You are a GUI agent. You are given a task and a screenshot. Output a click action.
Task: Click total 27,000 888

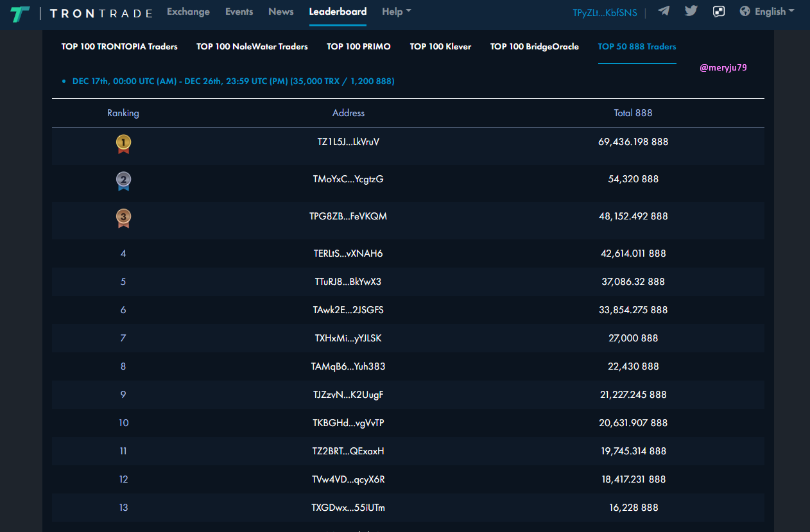pyautogui.click(x=633, y=338)
